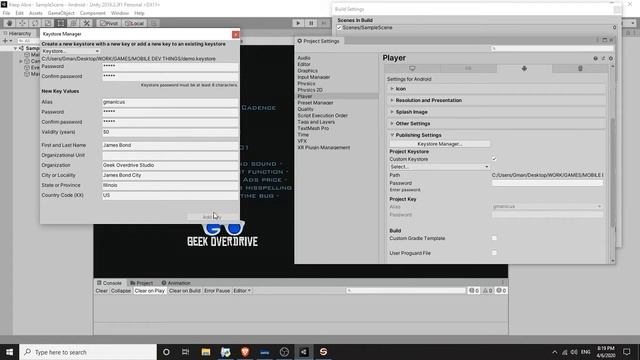This screenshot has height=360, width=640.
Task: Open the Component menu
Action: point(93,13)
